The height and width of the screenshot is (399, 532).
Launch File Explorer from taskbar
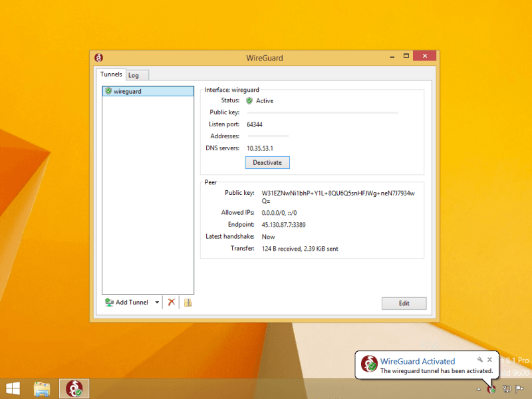(x=43, y=388)
